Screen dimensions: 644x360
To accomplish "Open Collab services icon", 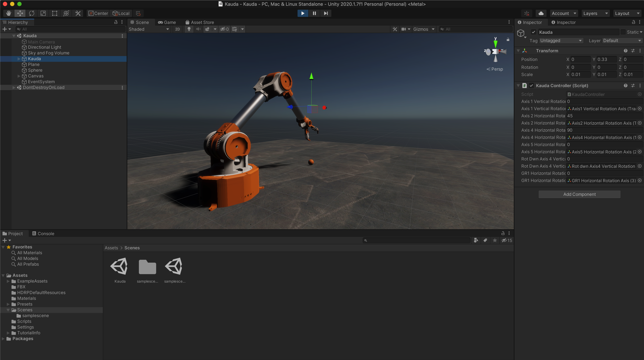I will 527,13.
